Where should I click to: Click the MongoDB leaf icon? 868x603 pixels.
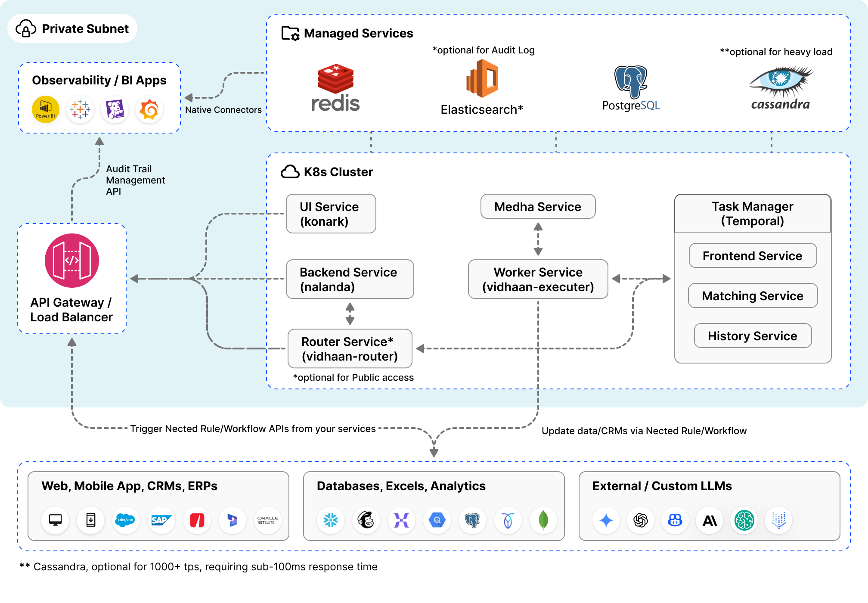coord(543,520)
